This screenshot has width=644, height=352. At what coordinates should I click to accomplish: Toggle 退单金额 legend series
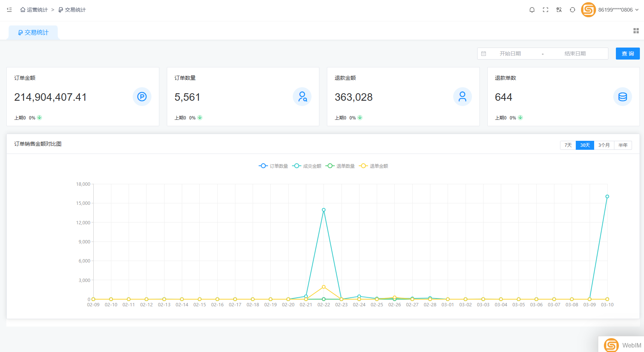(374, 166)
